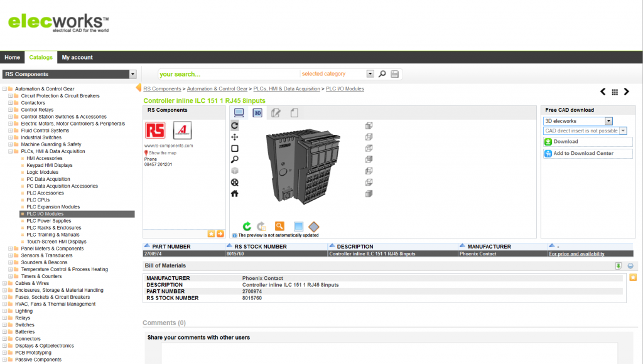The image size is (643, 364).
Task: Go to next product with right chevron
Action: click(626, 92)
